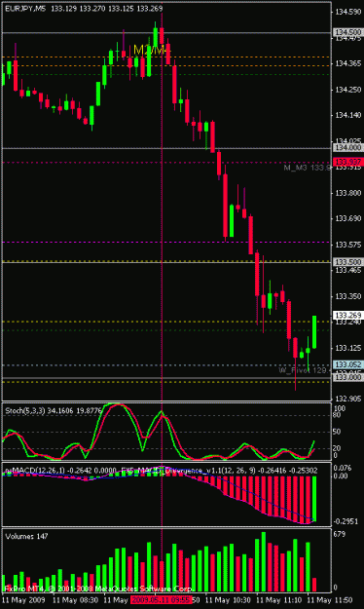This screenshot has height=609, width=364.
Task: Click the last green MACD histogram bar
Action: 314,499
